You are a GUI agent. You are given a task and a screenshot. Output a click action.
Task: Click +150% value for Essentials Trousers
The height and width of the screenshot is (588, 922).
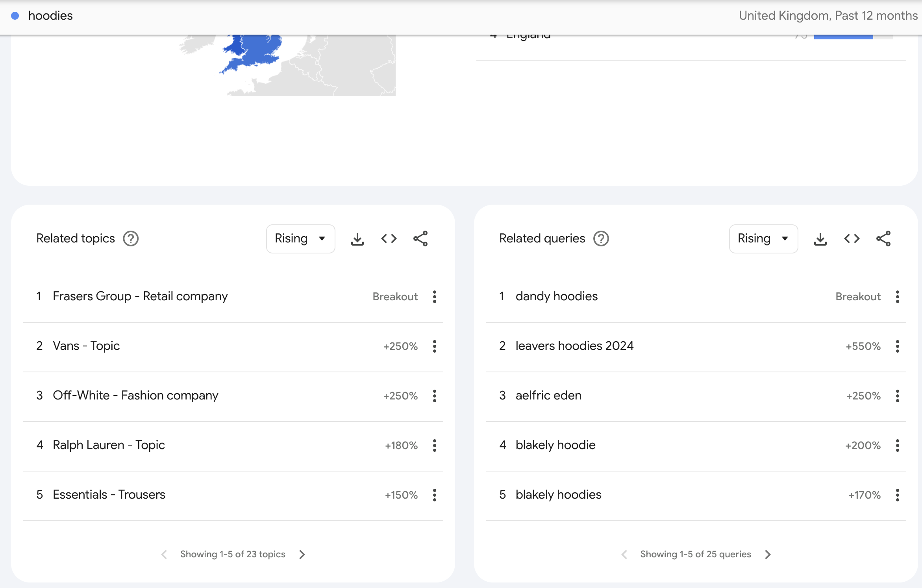point(401,495)
